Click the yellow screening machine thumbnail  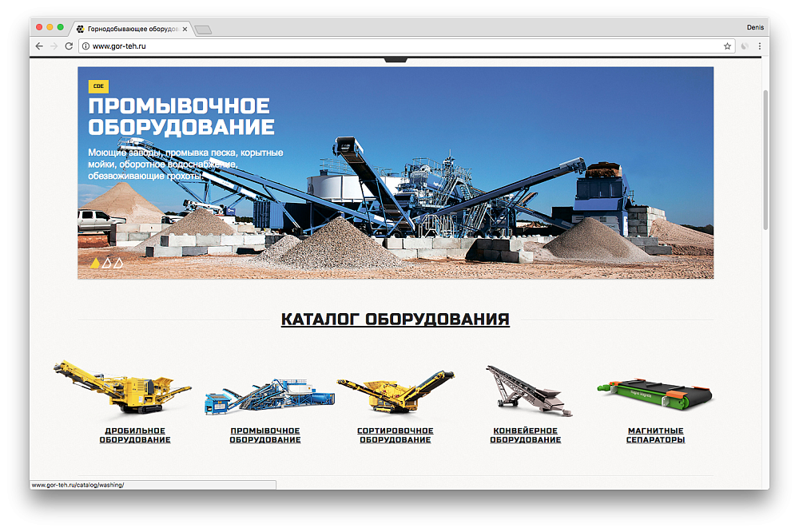tap(396, 391)
